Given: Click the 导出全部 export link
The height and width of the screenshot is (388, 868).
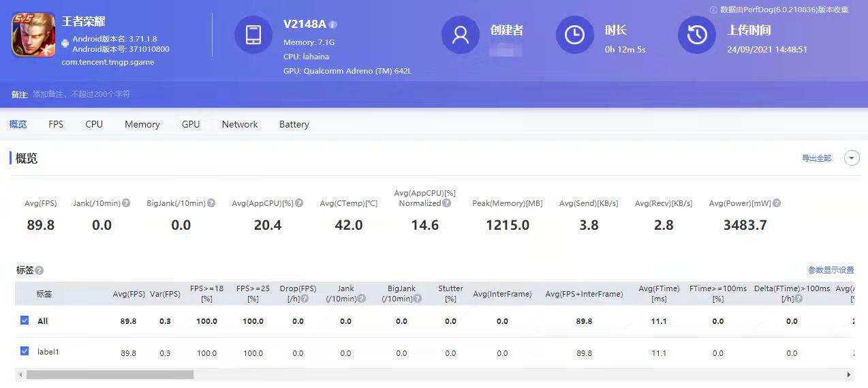Looking at the screenshot, I should 816,158.
